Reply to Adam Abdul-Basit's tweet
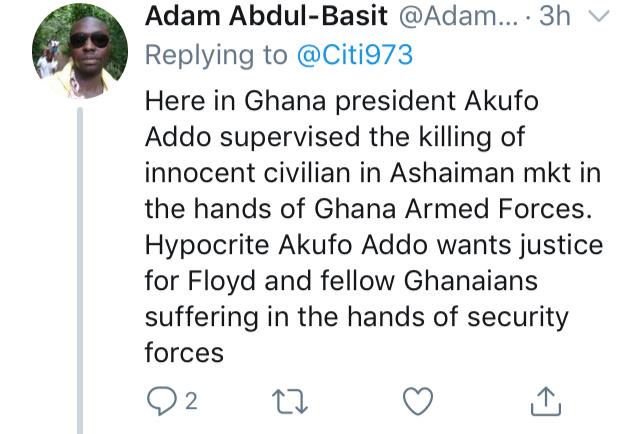This screenshot has width=640, height=434. 159,402
